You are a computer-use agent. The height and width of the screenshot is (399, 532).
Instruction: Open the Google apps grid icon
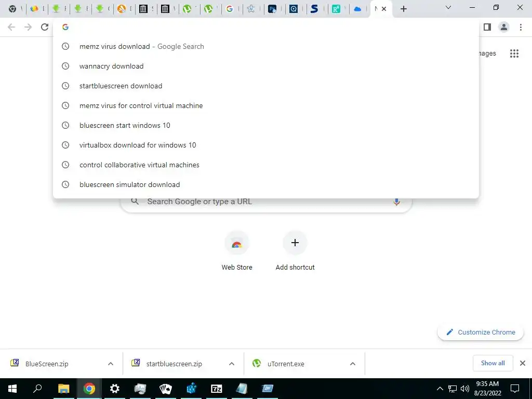click(x=514, y=54)
